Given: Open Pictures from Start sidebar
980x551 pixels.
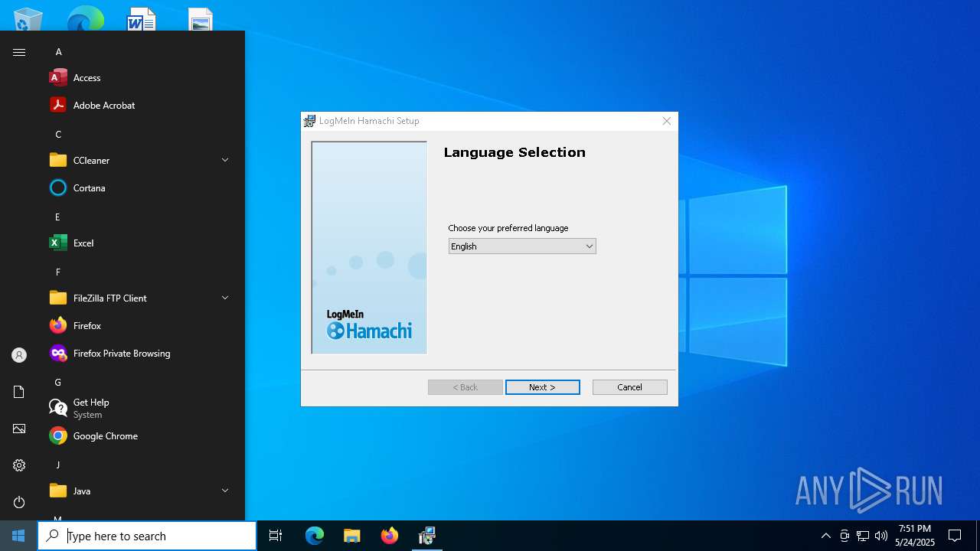Looking at the screenshot, I should tap(19, 429).
